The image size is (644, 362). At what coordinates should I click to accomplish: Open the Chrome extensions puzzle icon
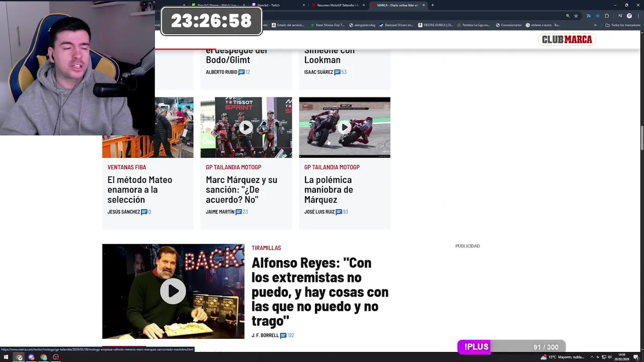(x=607, y=16)
